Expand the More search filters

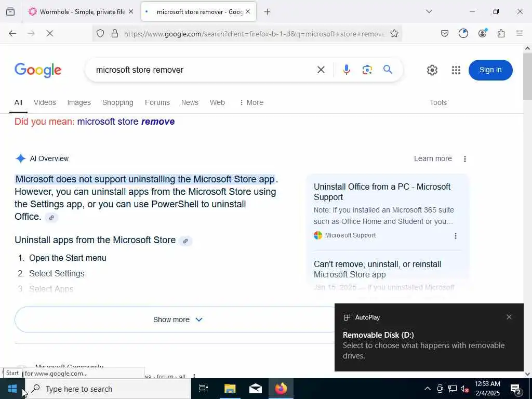pos(251,102)
